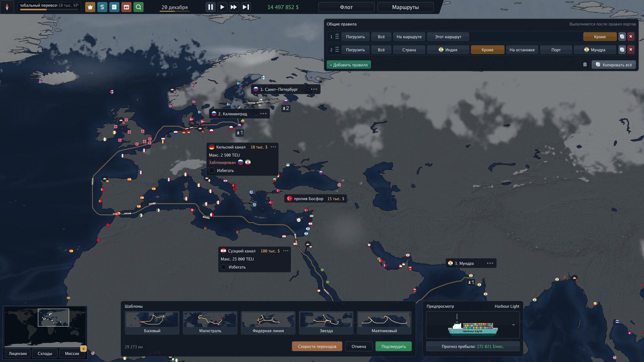Open the blue ledger report icon
644x362 pixels.
point(114,7)
